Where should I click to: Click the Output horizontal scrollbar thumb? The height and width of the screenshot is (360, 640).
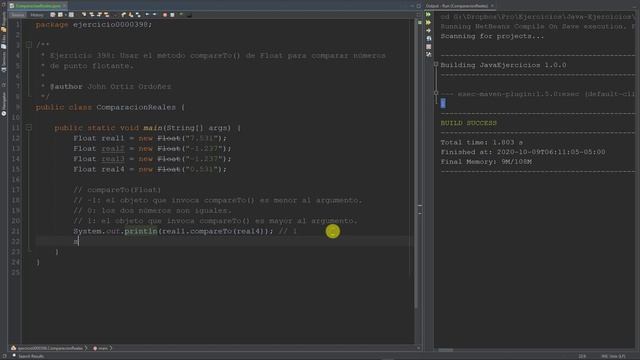coord(446,350)
